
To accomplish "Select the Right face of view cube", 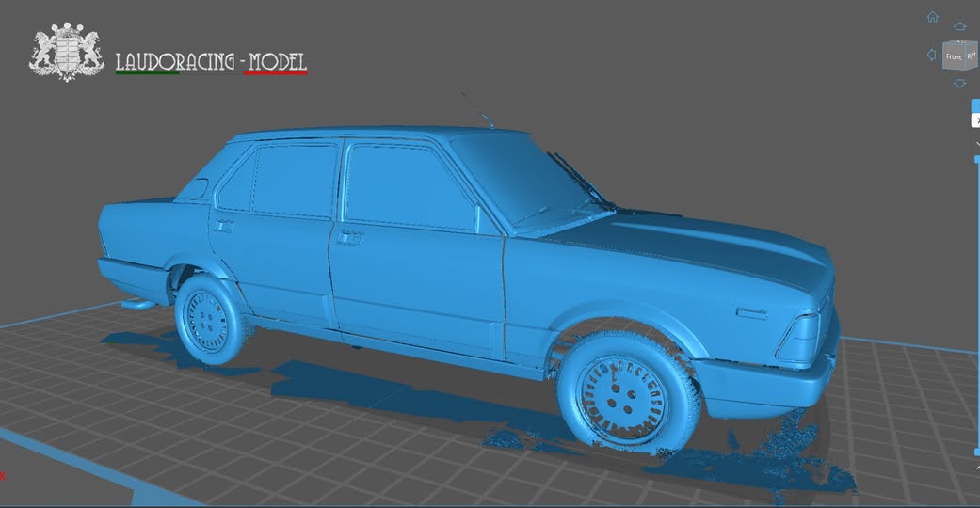I will point(972,56).
